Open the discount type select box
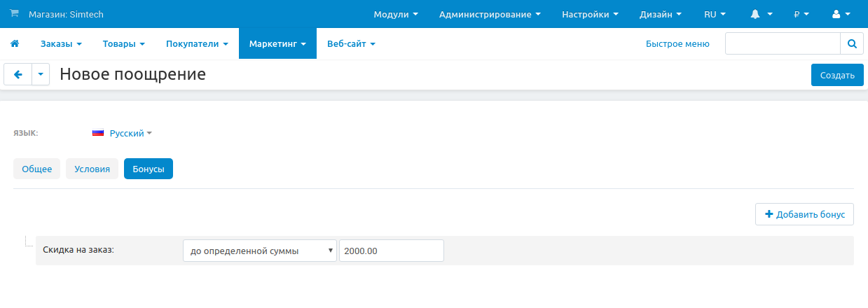 point(260,251)
